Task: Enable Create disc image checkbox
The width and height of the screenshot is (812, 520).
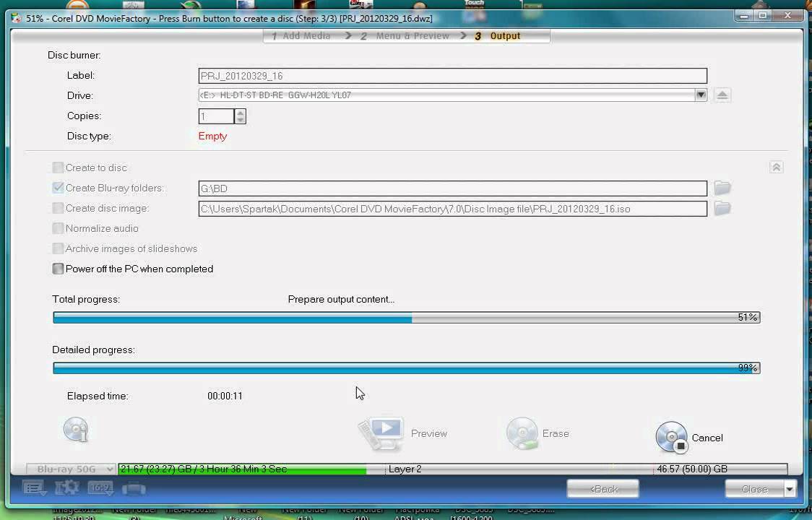Action: (x=58, y=208)
